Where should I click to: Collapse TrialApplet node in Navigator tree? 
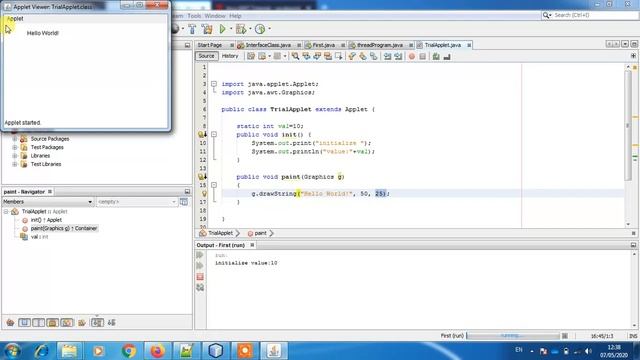click(6, 211)
